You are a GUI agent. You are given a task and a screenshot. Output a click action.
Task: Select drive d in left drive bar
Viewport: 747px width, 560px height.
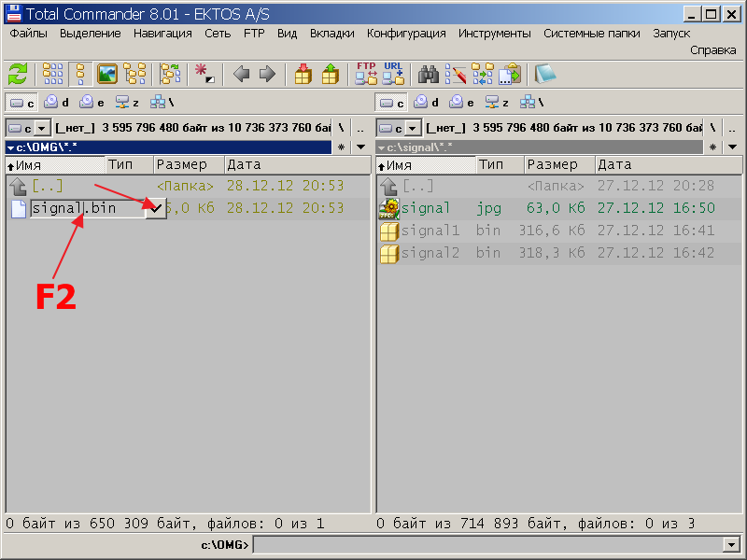point(57,102)
